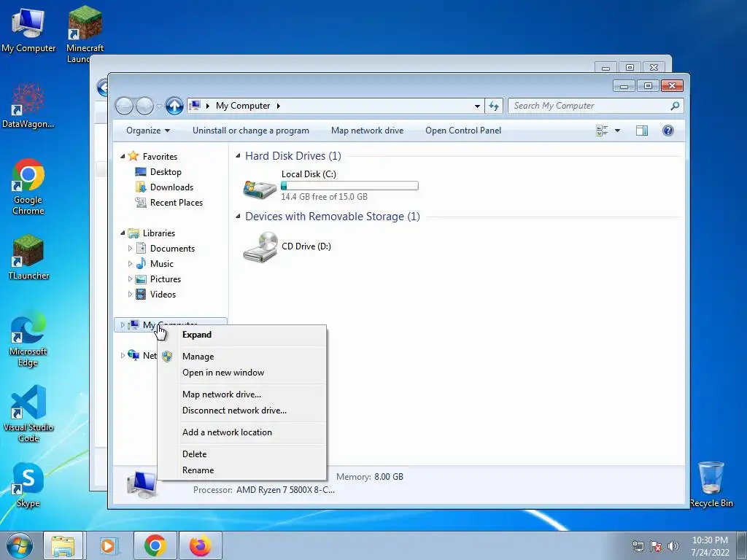Expand the Documents library node
This screenshot has height=560, width=747.
point(130,248)
